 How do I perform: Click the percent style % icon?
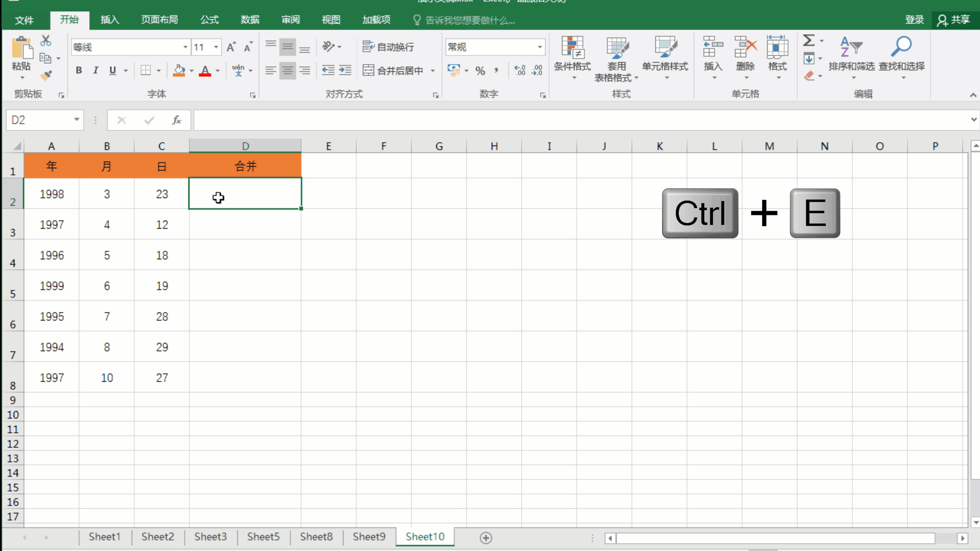[480, 70]
